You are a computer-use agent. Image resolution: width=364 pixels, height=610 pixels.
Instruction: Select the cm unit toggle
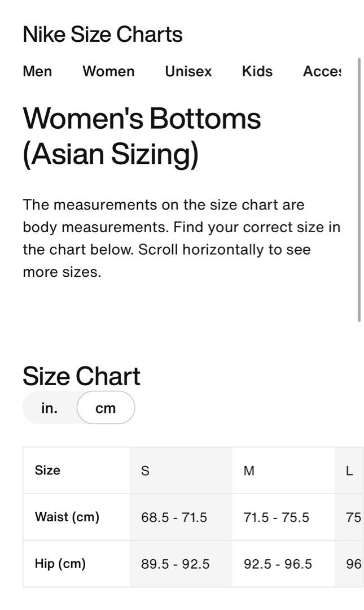106,408
